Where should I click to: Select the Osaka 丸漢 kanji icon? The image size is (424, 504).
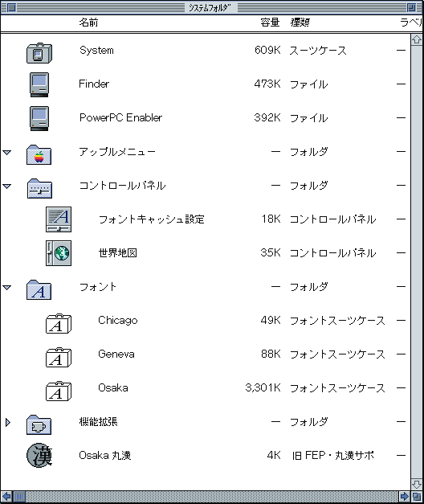39,455
